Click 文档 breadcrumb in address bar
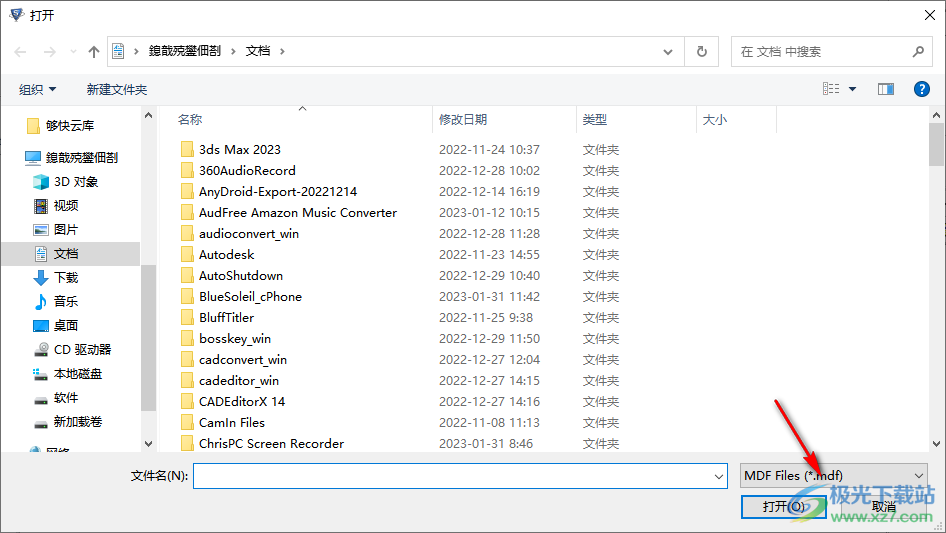Screen dimensions: 946x533 [x=258, y=51]
